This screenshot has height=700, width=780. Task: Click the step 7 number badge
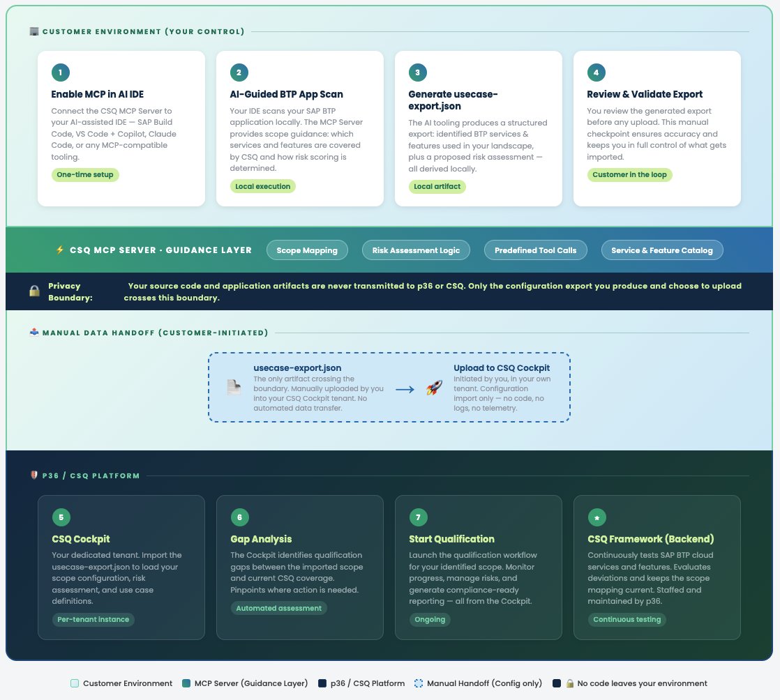419,517
